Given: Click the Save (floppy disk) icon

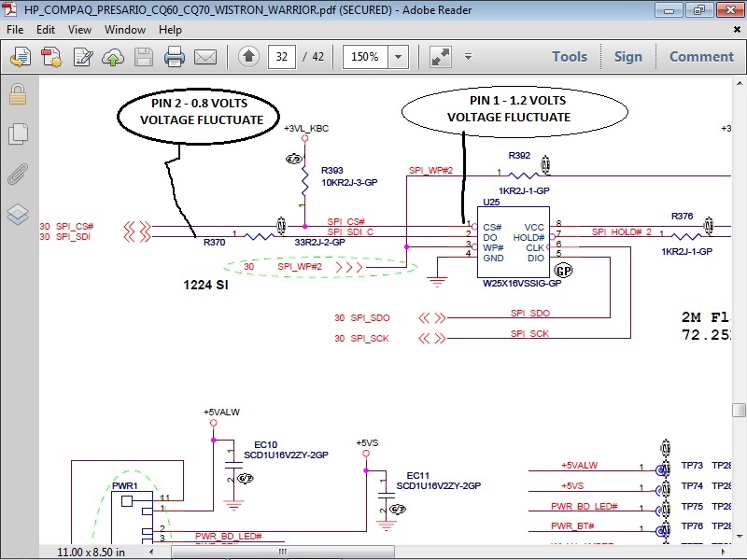Looking at the screenshot, I should [x=144, y=57].
